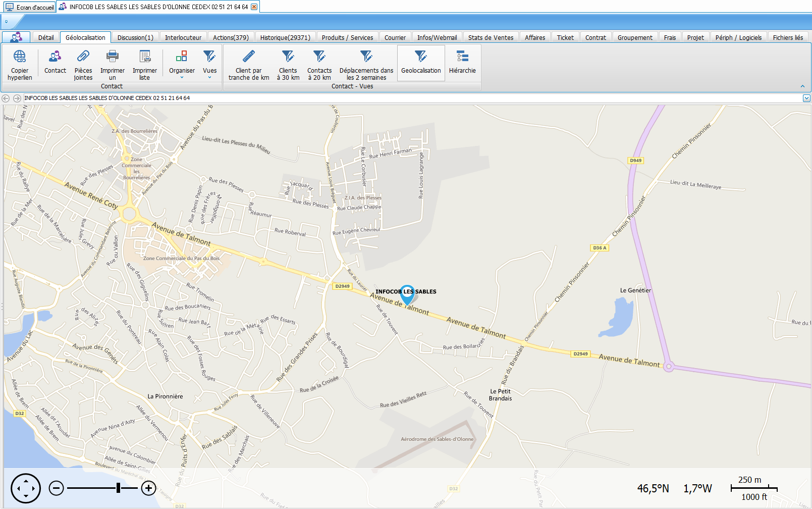
Task: Click the map zoom out minus button
Action: pos(56,488)
